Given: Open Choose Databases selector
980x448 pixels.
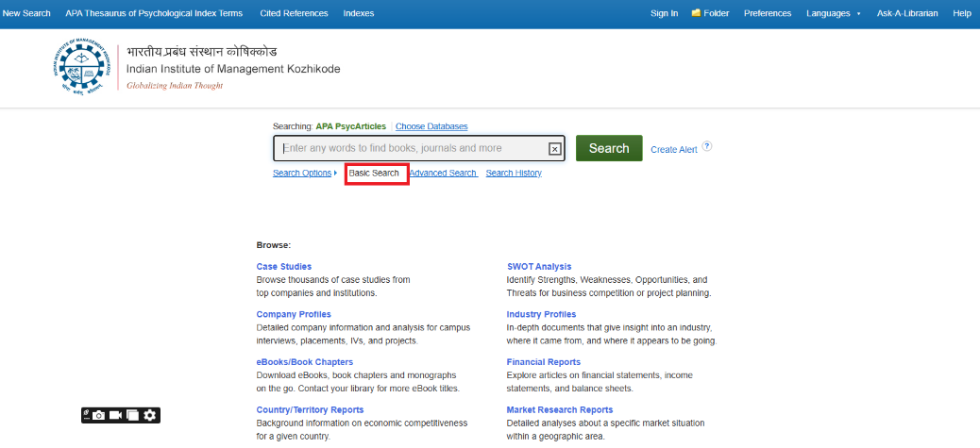Looking at the screenshot, I should point(431,126).
